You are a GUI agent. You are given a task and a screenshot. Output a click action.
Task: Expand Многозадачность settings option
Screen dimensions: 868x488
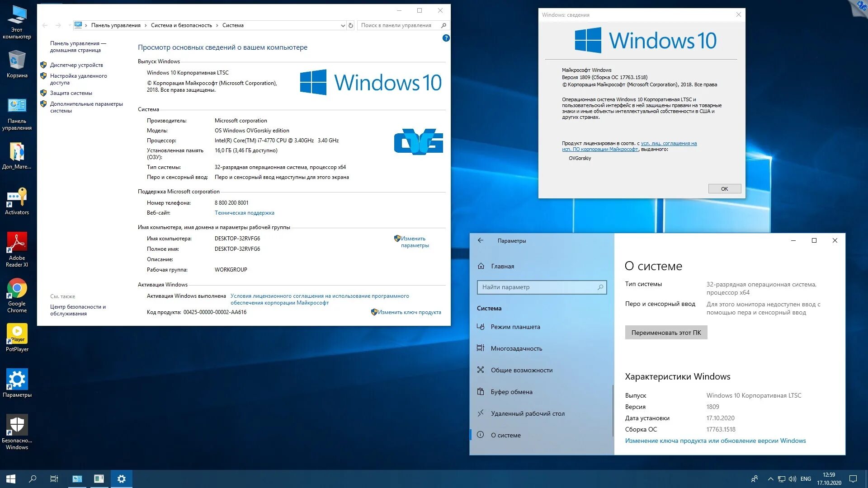516,348
